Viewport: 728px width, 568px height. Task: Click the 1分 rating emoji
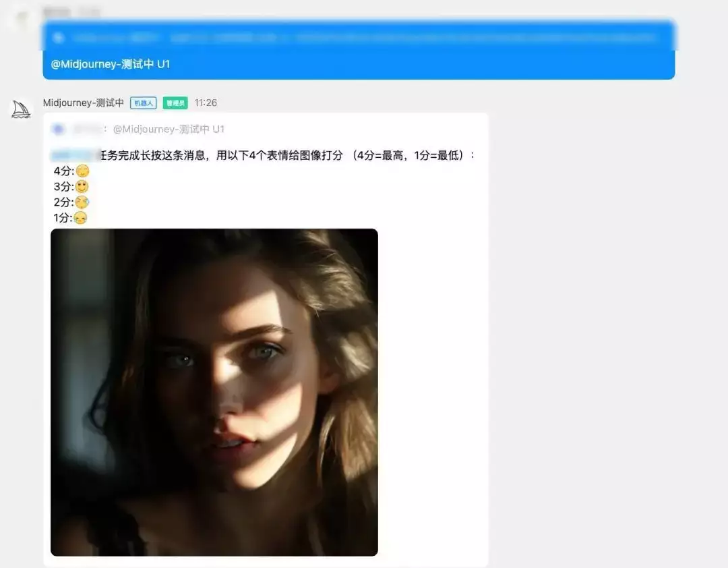coord(81,218)
